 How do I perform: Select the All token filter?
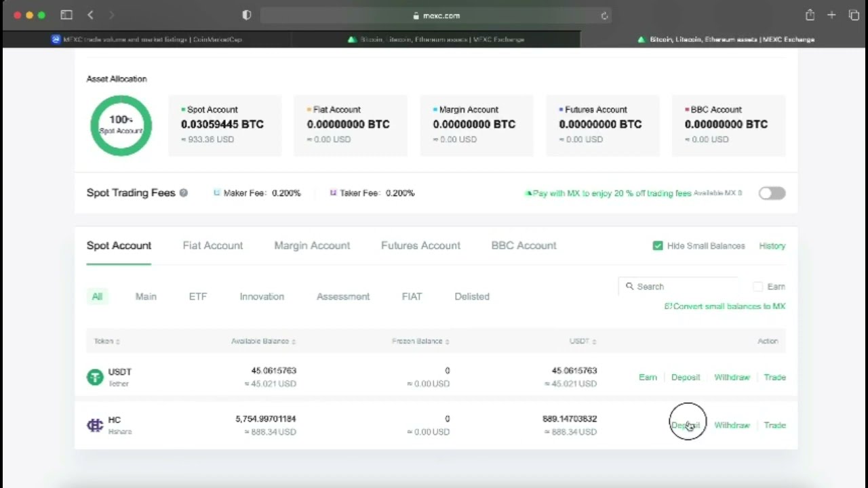[97, 297]
